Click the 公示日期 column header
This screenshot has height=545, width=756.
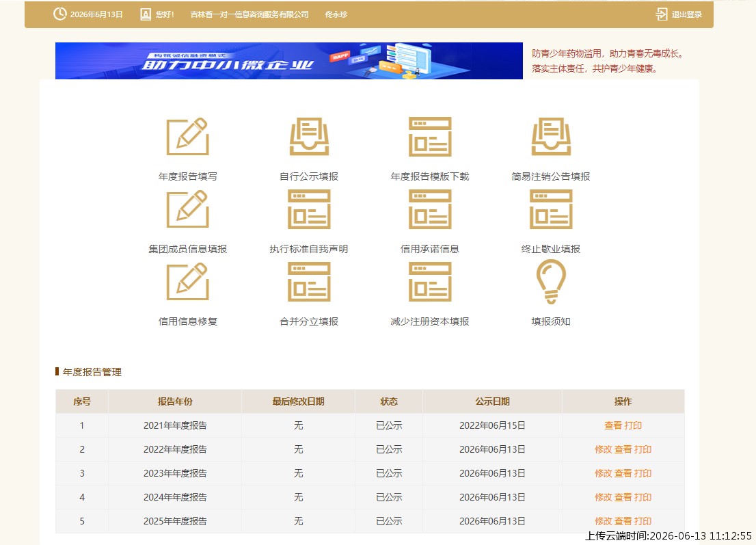[492, 401]
